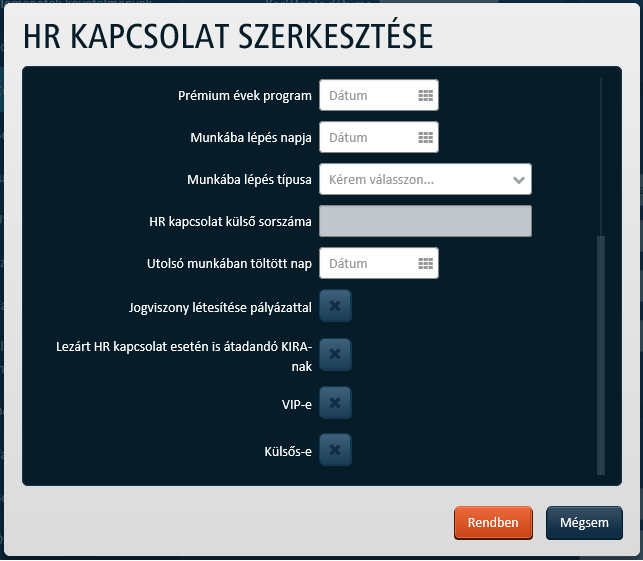Open calendar picker for Prémium évek program
Image resolution: width=643 pixels, height=561 pixels.
click(x=425, y=96)
